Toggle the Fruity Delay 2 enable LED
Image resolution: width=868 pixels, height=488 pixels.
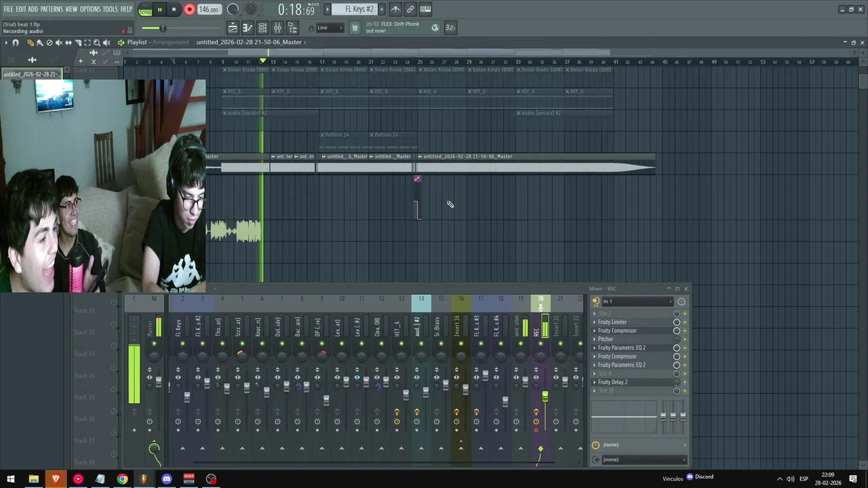point(685,382)
